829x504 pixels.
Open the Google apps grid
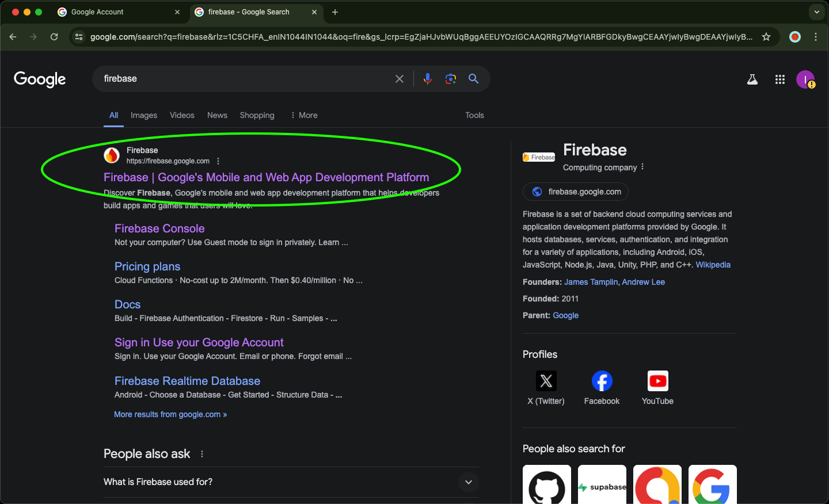pos(779,79)
